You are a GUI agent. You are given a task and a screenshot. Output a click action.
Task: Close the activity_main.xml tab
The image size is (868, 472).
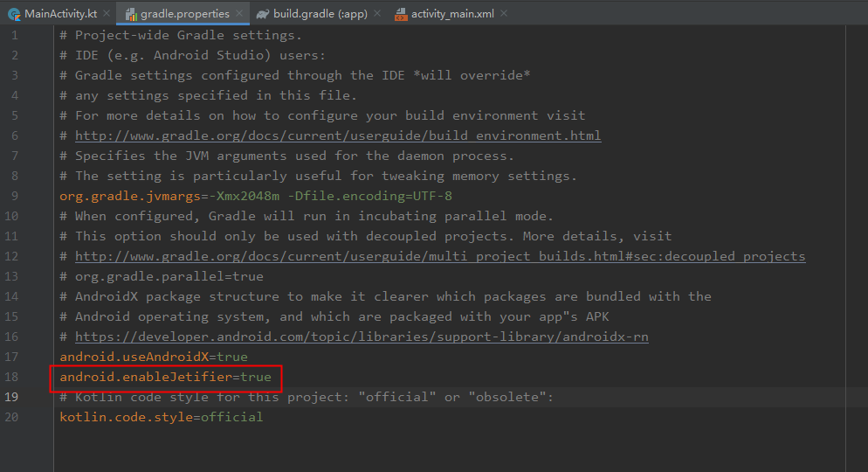[x=504, y=13]
